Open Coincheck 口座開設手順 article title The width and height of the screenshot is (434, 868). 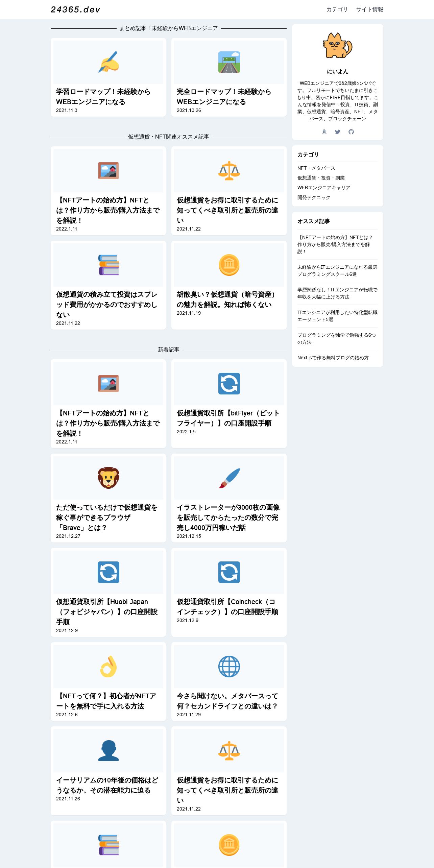click(227, 607)
